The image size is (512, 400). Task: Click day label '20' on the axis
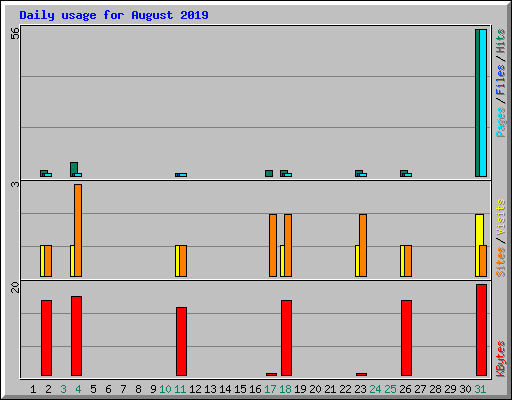[x=315, y=389]
